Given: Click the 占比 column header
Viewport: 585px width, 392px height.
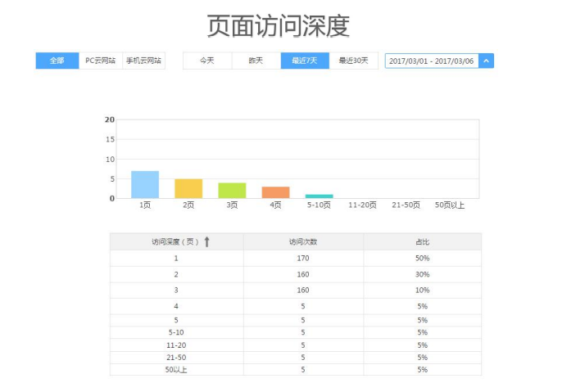Looking at the screenshot, I should click(x=422, y=241).
